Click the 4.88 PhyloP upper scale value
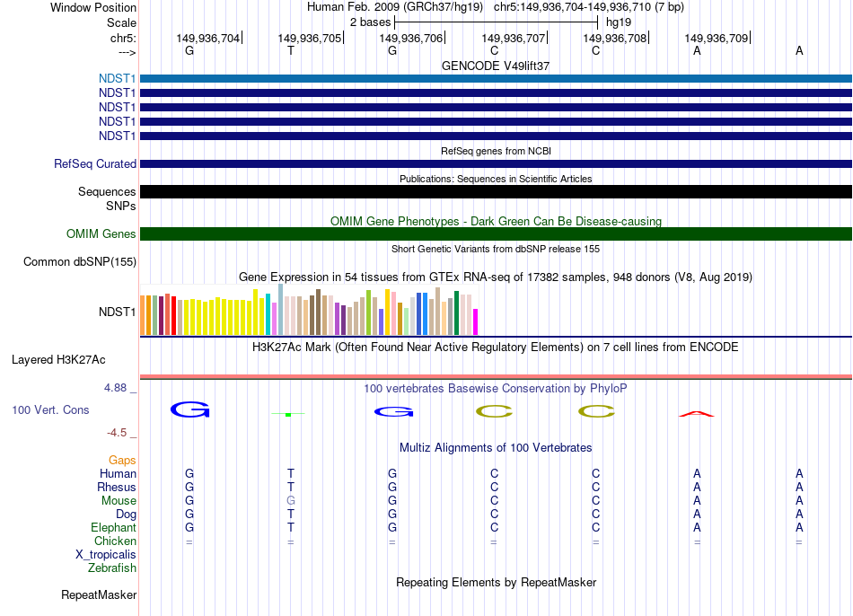Image resolution: width=853 pixels, height=616 pixels. (x=115, y=388)
